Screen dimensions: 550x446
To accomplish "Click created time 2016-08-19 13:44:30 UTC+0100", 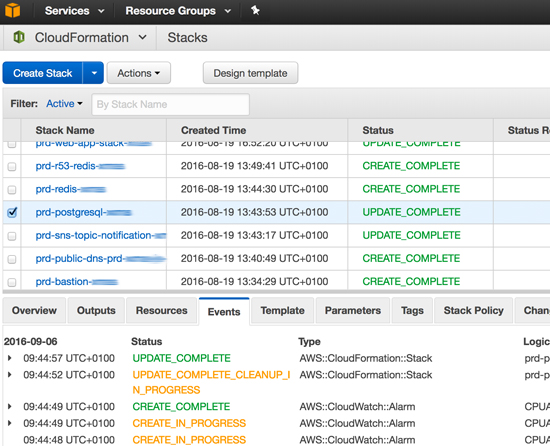I will [254, 189].
